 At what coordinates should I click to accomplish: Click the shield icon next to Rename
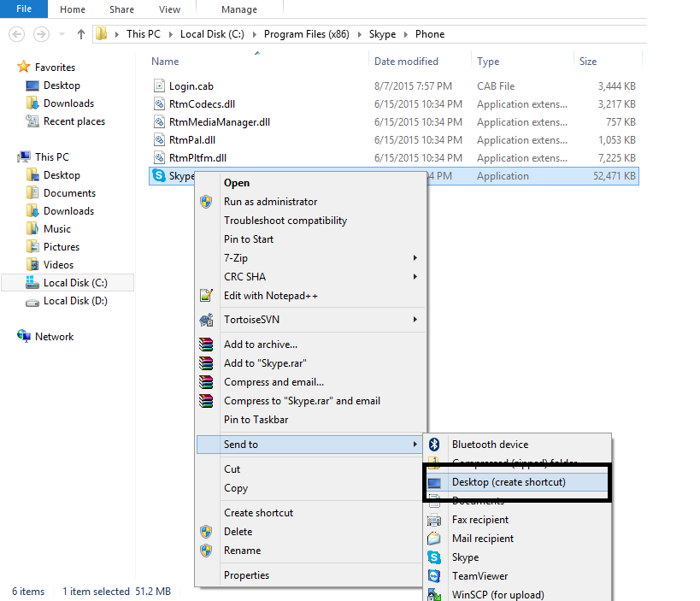coord(206,550)
